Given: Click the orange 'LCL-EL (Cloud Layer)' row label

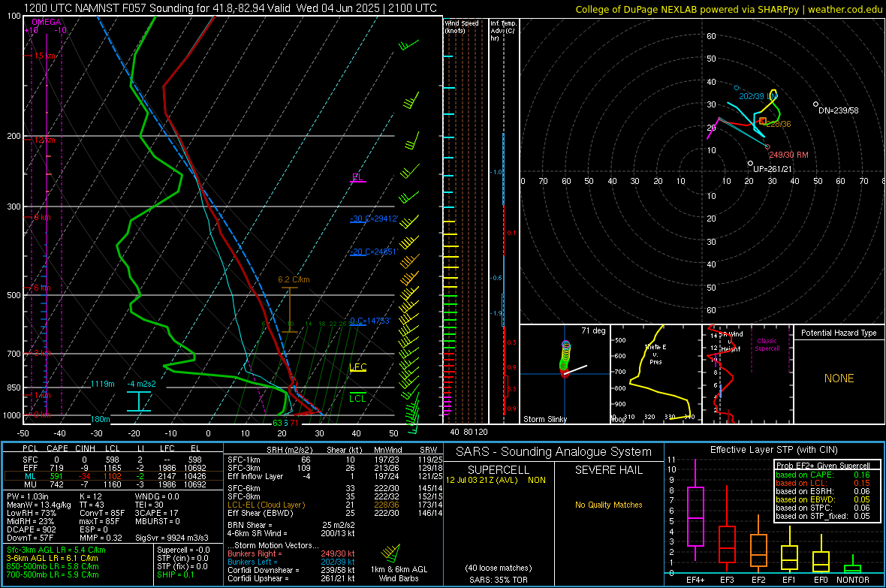Looking at the screenshot, I should click(x=266, y=505).
